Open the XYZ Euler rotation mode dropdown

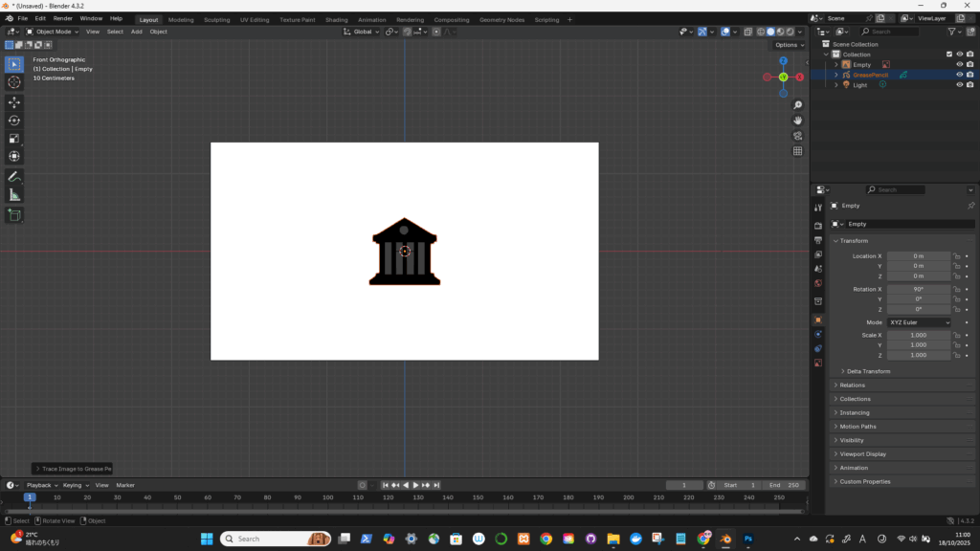click(920, 322)
